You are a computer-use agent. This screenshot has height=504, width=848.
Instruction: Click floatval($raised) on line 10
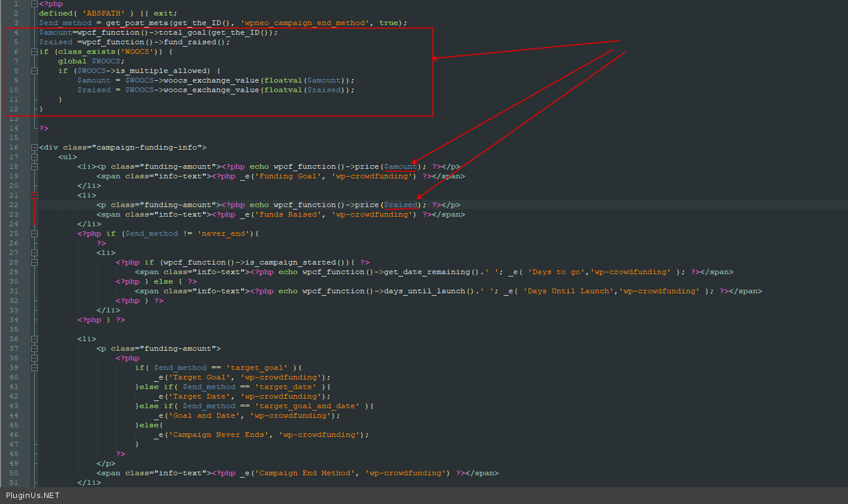[x=305, y=90]
